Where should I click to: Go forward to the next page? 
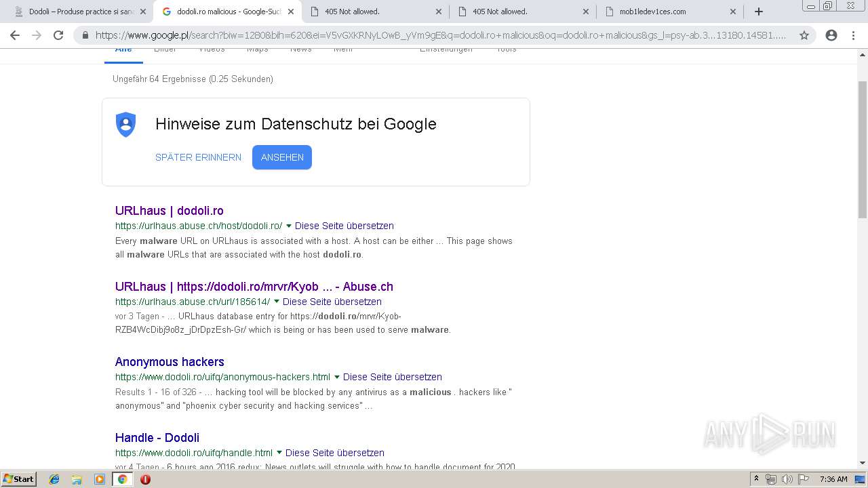click(x=37, y=35)
